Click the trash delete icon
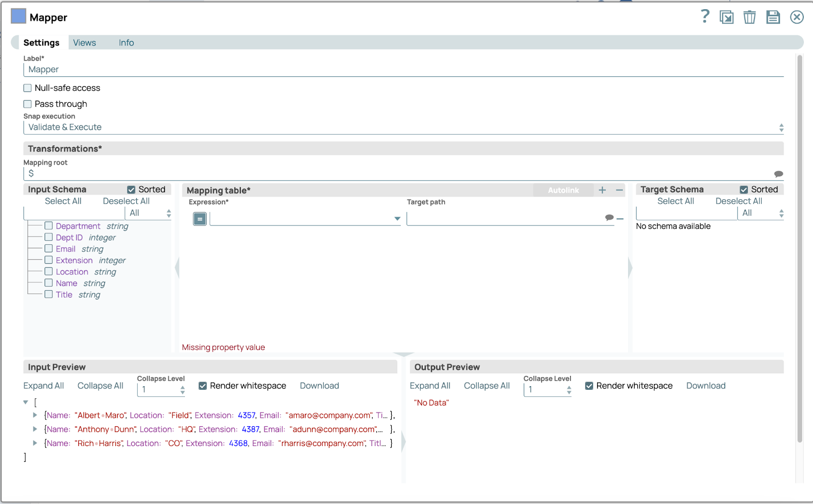The height and width of the screenshot is (504, 813). click(x=749, y=17)
